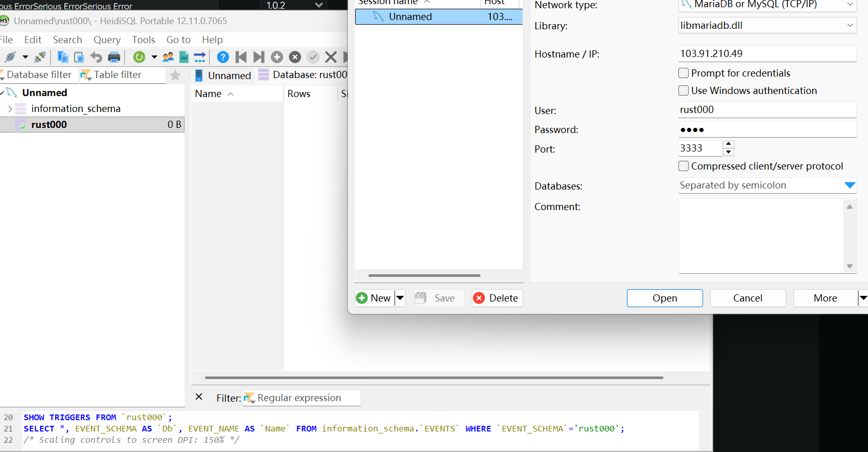Increase port with the up stepper
Image resolution: width=868 pixels, height=452 pixels.
click(728, 144)
